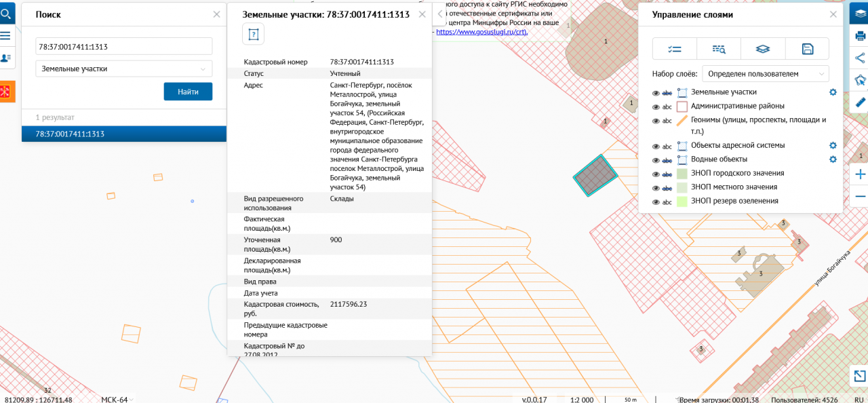The width and height of the screenshot is (868, 403).
Task: Open the Земельные участки search type dropdown
Action: click(x=124, y=69)
